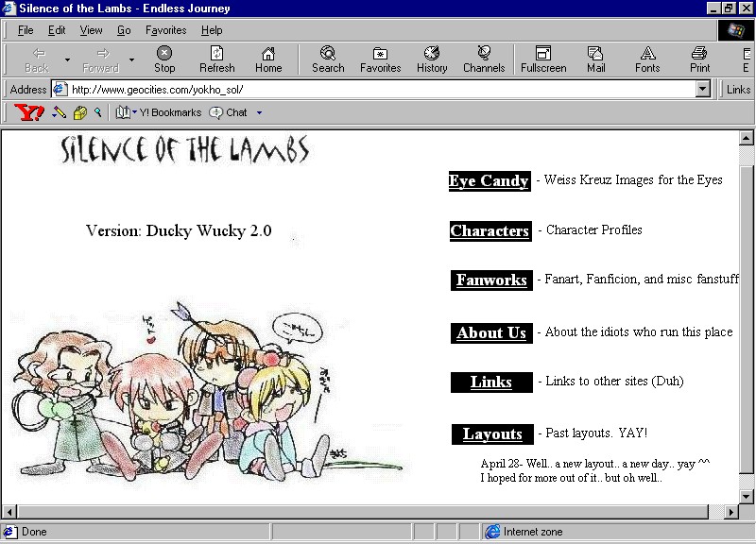Click the Fonts toolbar button
This screenshot has width=756, height=544.
click(x=647, y=59)
